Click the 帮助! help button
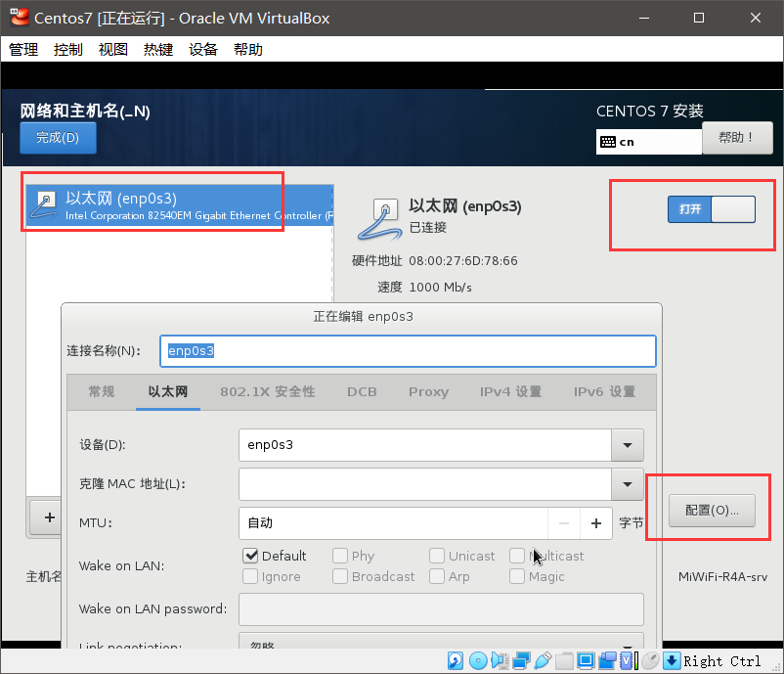 point(737,138)
